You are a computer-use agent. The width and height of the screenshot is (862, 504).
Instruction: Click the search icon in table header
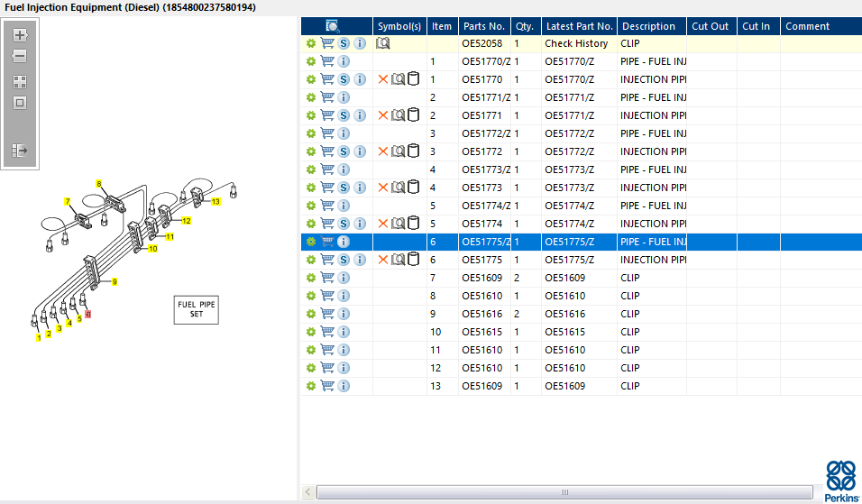click(x=333, y=26)
